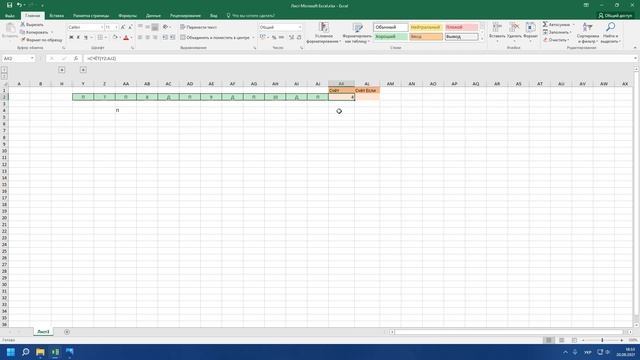Screen dimensions: 640x360
Task: Toggle bold formatting (Ж)
Action: tap(71, 38)
